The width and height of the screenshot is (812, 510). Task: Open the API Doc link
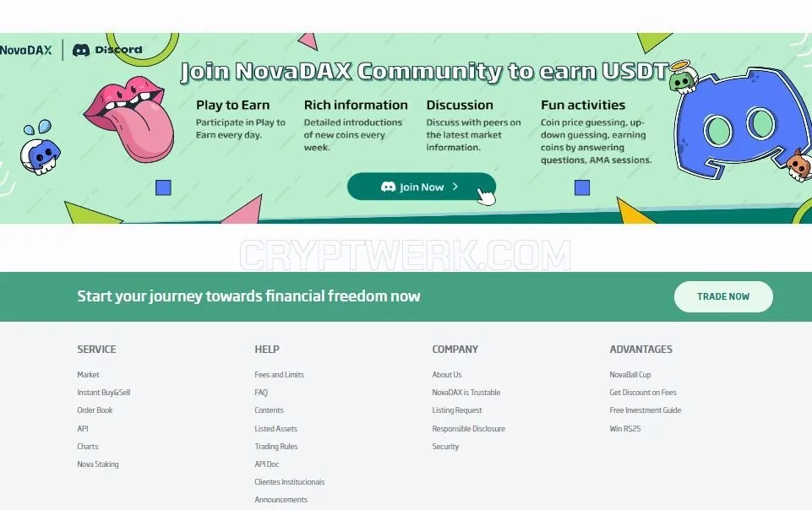(x=267, y=464)
